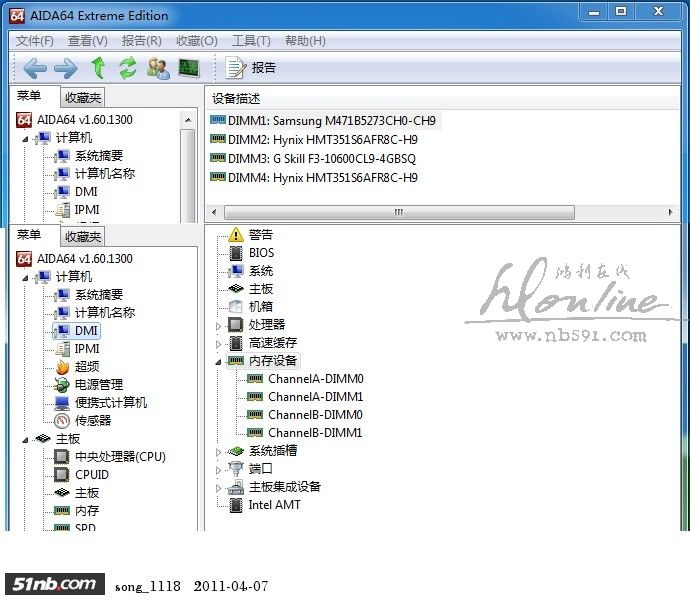Collapse the 内存设备 node
The height and width of the screenshot is (600, 690).
tap(218, 362)
